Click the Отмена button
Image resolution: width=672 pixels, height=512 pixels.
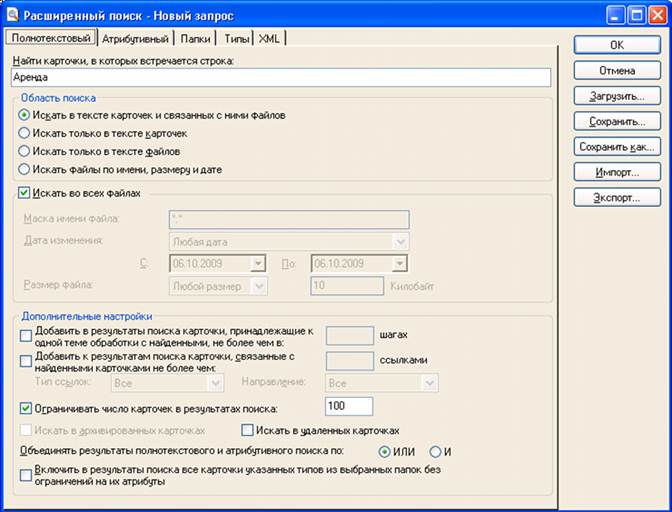click(x=617, y=70)
